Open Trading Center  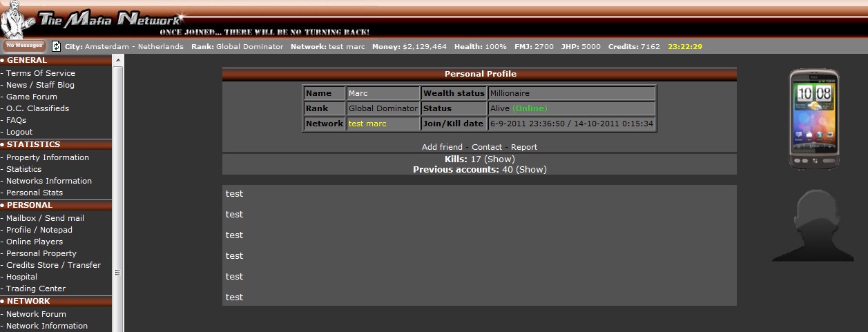36,289
